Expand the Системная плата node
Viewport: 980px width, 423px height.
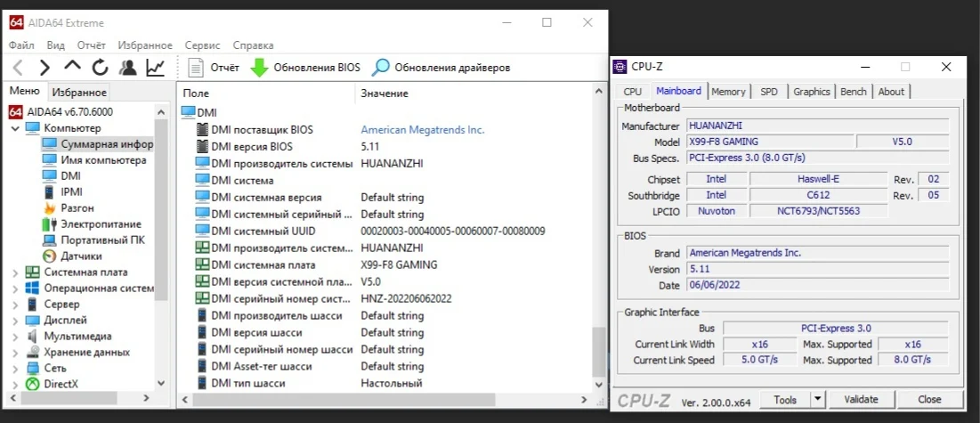(15, 273)
